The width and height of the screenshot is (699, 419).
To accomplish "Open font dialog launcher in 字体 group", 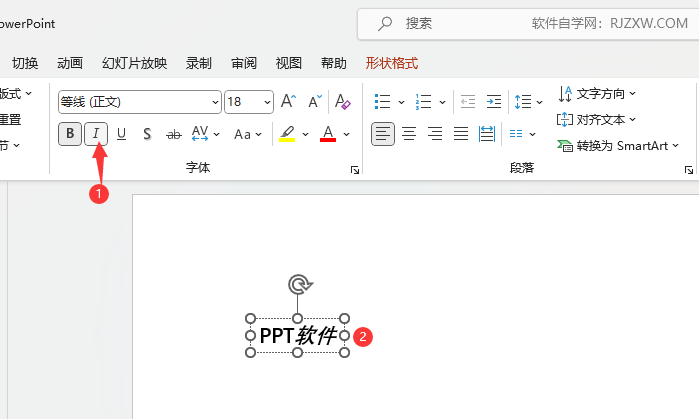I will 355,170.
